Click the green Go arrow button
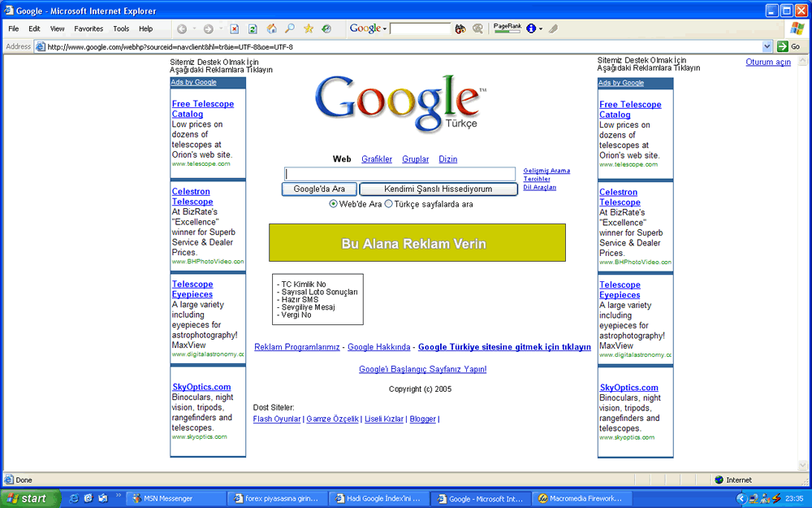The width and height of the screenshot is (812, 508). 783,46
